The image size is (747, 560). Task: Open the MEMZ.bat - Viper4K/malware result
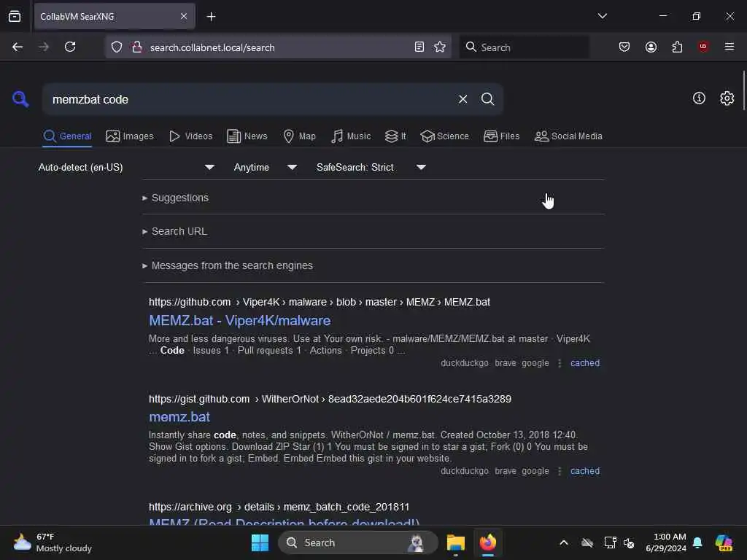coord(239,321)
